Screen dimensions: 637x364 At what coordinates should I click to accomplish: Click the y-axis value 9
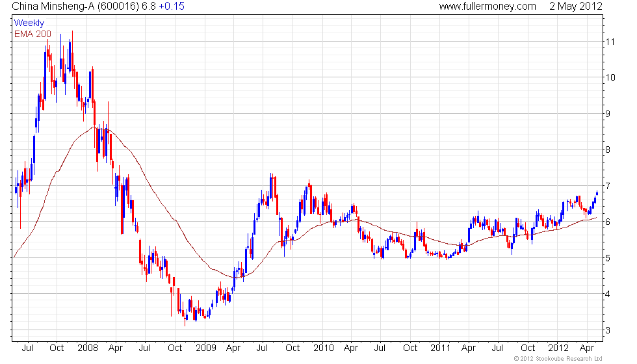coord(608,113)
